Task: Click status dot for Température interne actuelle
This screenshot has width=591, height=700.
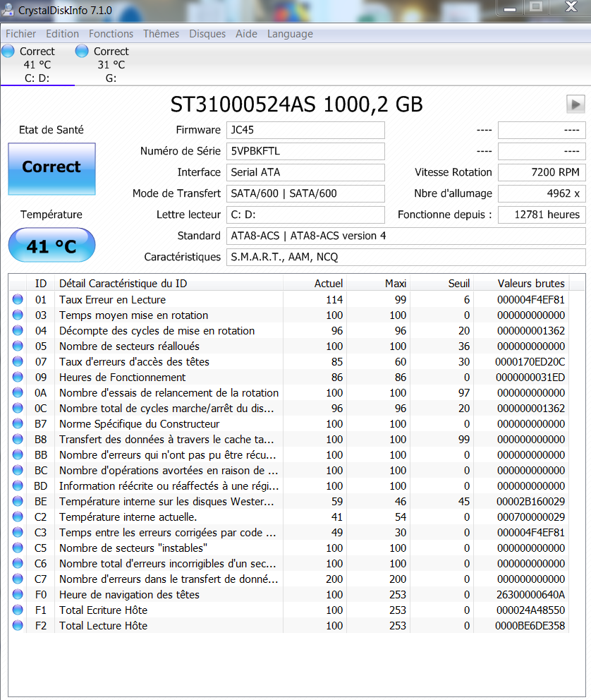Action: point(18,517)
